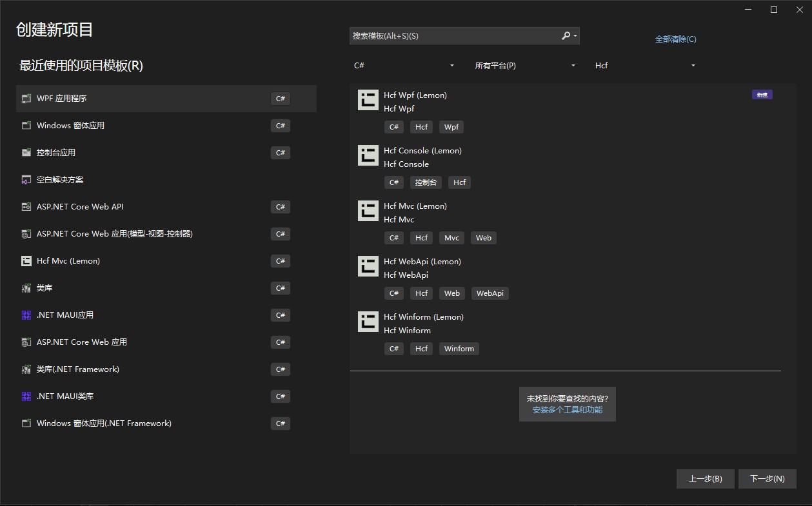Click the Windows 窗体应用 template icon

coord(26,126)
